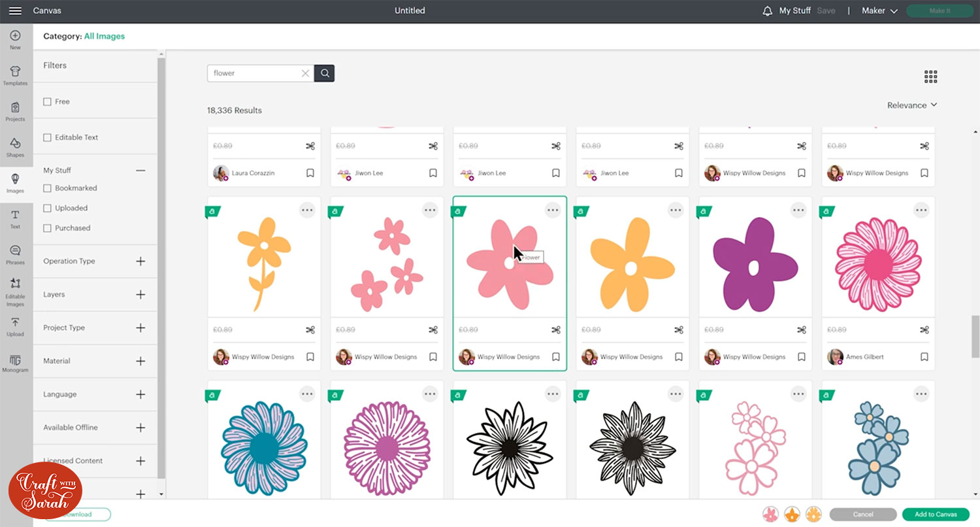The width and height of the screenshot is (980, 527).
Task: Collapse the My Stuff filter section
Action: 140,170
